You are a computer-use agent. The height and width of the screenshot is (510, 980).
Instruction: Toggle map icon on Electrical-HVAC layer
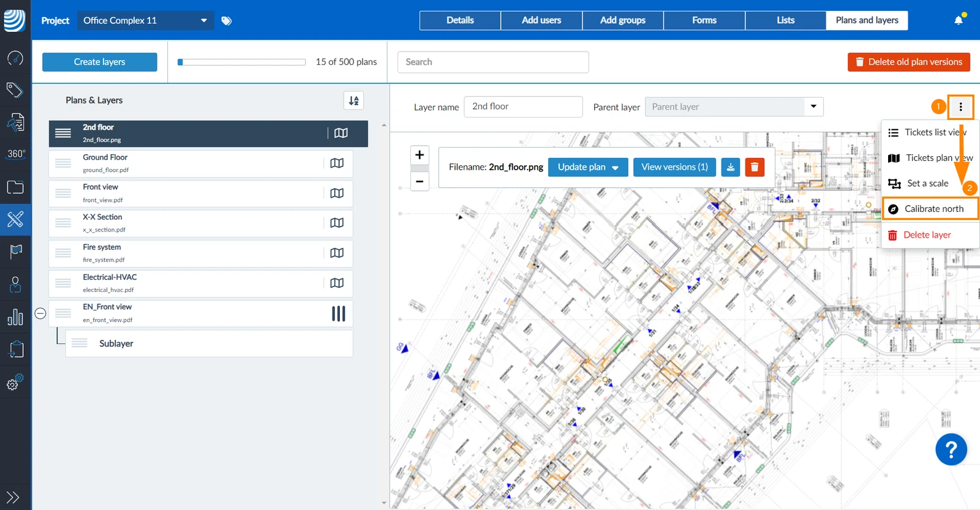[337, 283]
